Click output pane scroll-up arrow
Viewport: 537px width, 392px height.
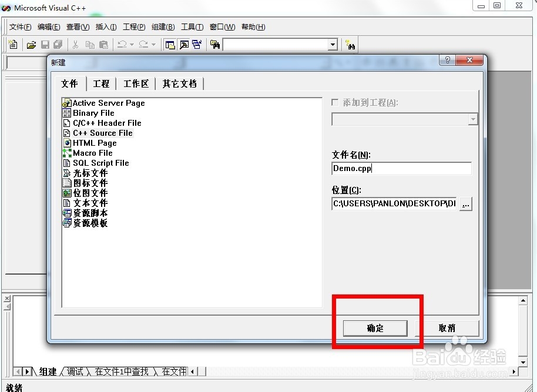pos(523,301)
